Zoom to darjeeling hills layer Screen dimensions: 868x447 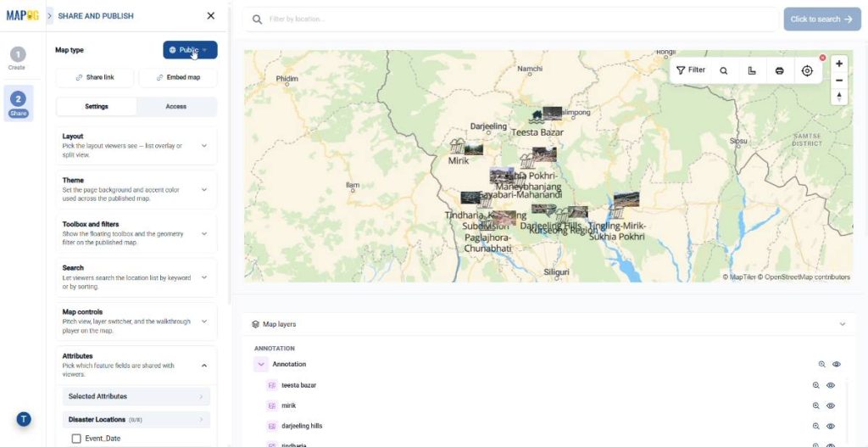tap(815, 427)
